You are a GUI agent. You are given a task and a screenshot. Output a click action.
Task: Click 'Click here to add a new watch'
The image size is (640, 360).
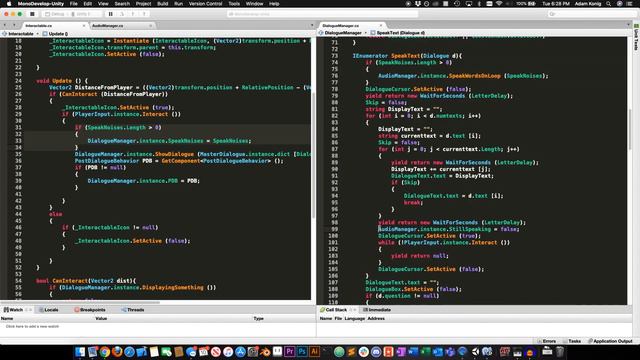(32, 327)
